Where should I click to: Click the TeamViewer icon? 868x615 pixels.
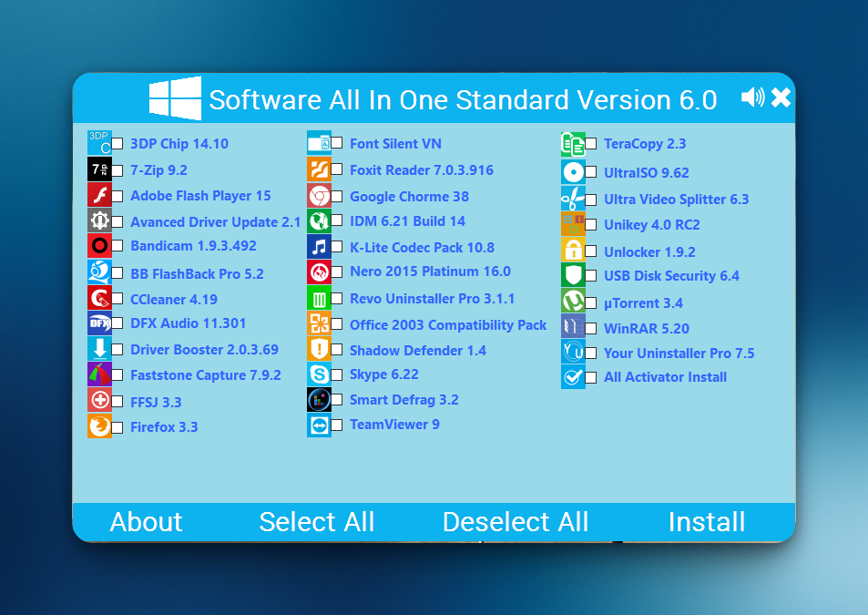click(320, 425)
